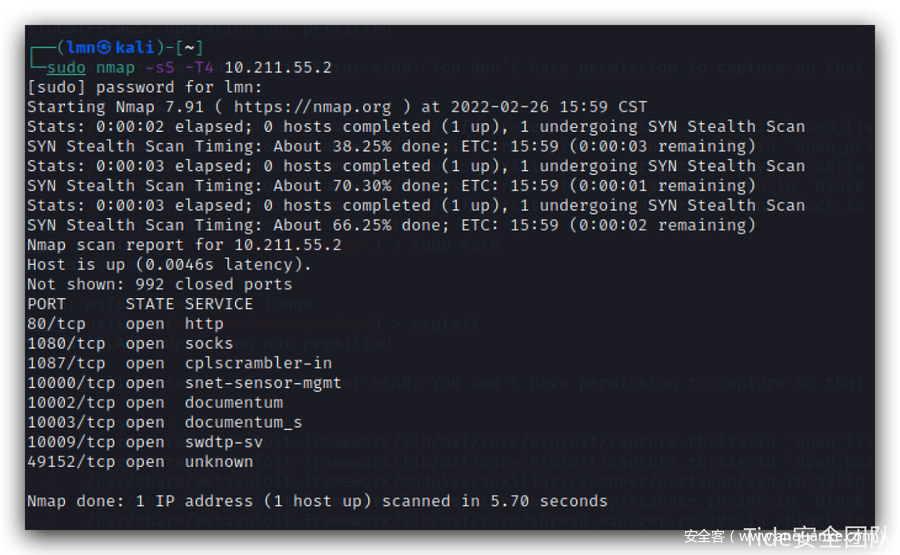This screenshot has height=555, width=900.
Task: Click the STATE column header
Action: tap(150, 304)
